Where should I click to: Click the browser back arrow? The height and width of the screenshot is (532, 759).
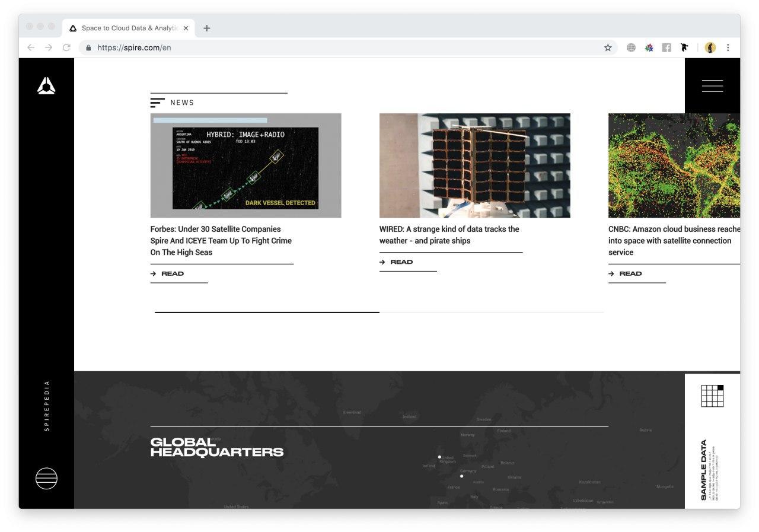[31, 47]
